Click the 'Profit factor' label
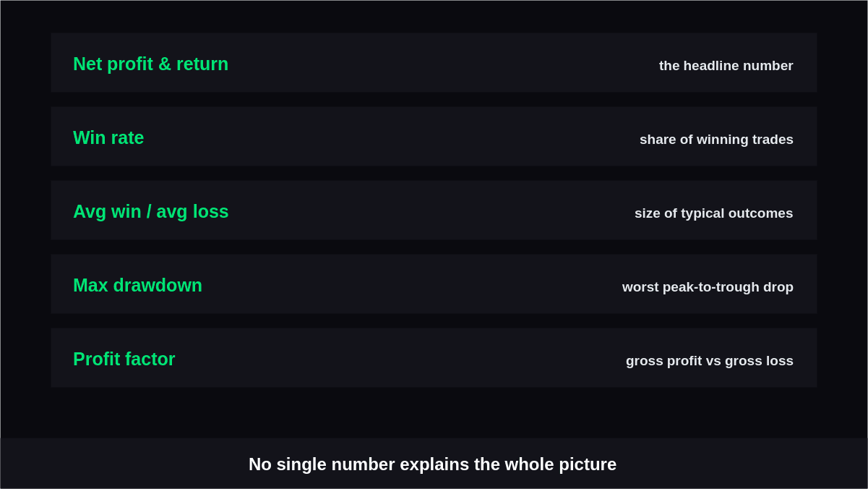Viewport: 868px width, 489px height. [x=124, y=359]
